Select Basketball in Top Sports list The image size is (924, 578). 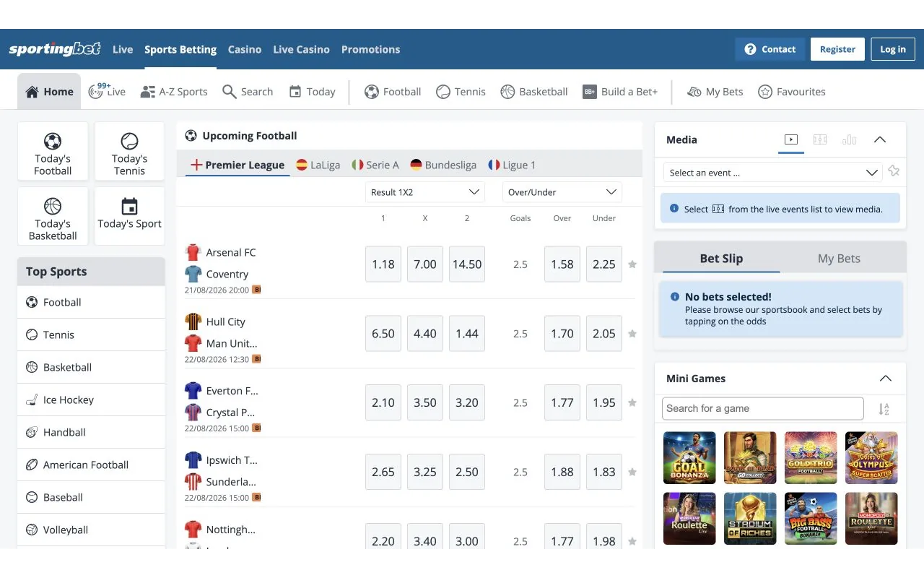coord(91,367)
